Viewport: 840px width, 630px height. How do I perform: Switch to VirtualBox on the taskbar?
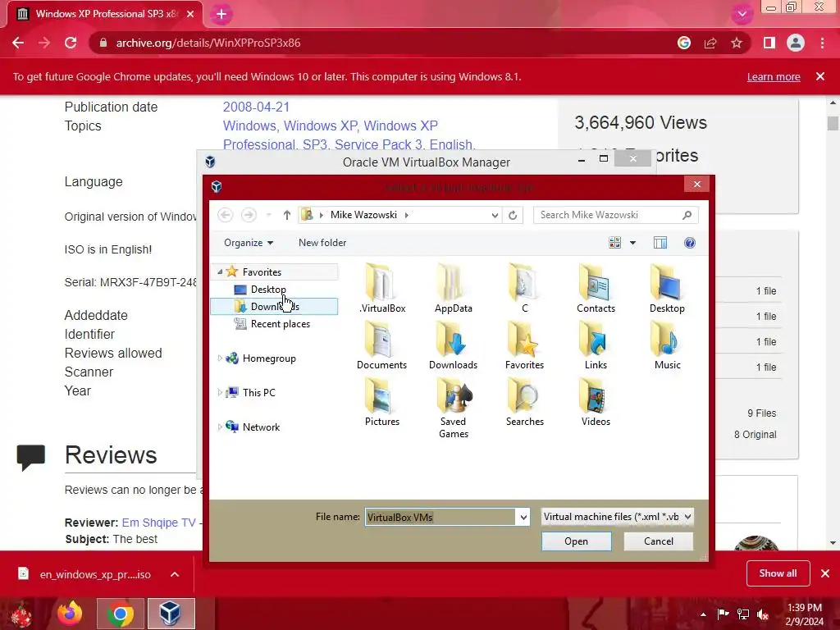(x=171, y=614)
